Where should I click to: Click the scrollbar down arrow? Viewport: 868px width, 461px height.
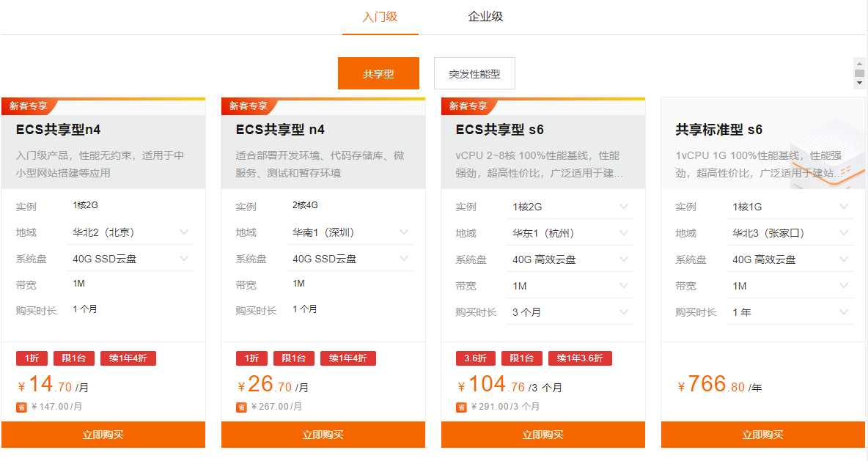click(859, 83)
